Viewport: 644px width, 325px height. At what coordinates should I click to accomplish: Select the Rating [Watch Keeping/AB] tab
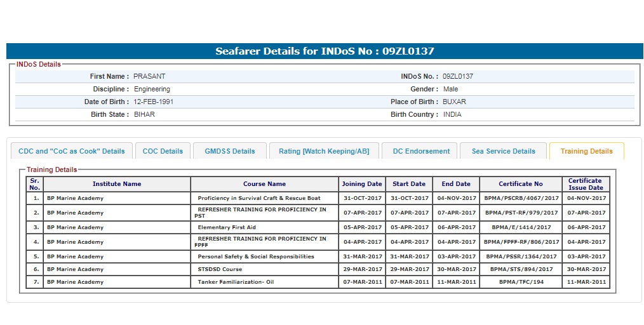[324, 151]
